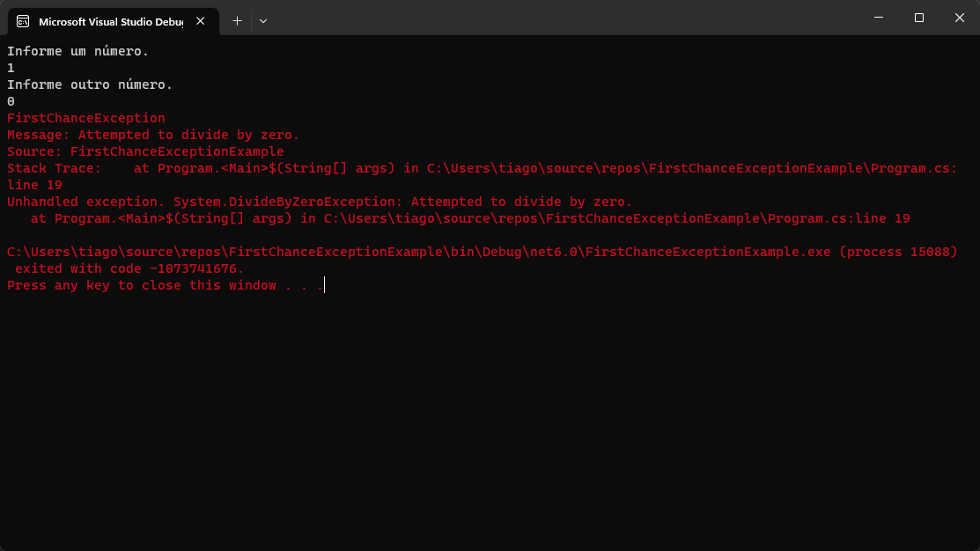The image size is (980, 551).
Task: Expand the new tab profile dropdown
Action: (x=263, y=21)
